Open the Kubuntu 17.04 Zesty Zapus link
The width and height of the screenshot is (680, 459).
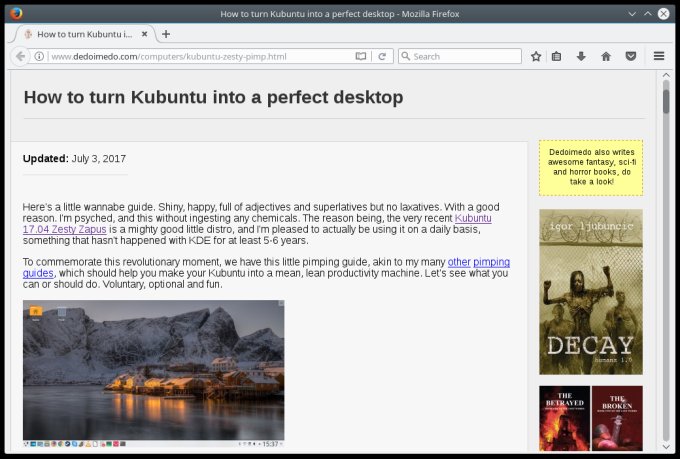[473, 217]
